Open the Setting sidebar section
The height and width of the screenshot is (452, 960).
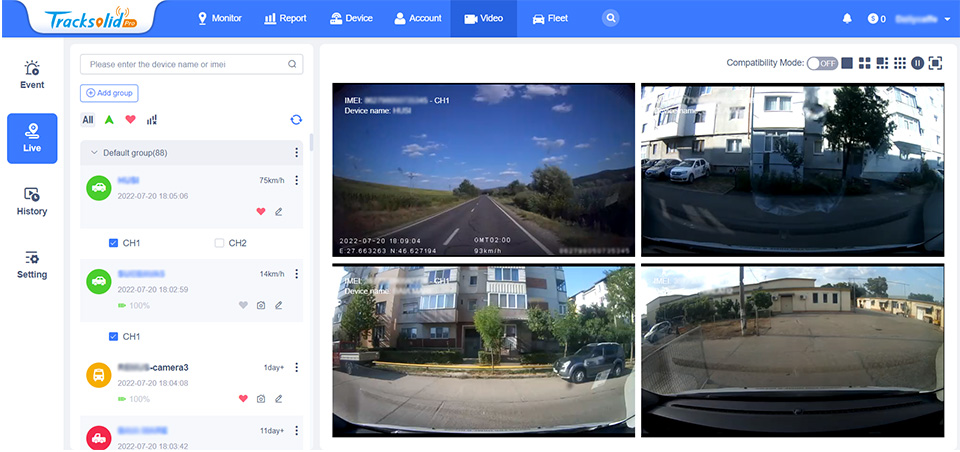[x=32, y=265]
